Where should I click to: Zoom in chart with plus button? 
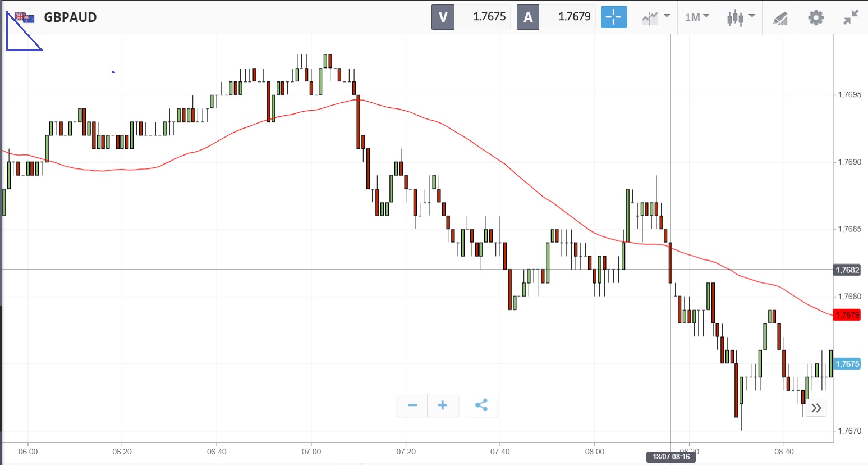tap(443, 405)
